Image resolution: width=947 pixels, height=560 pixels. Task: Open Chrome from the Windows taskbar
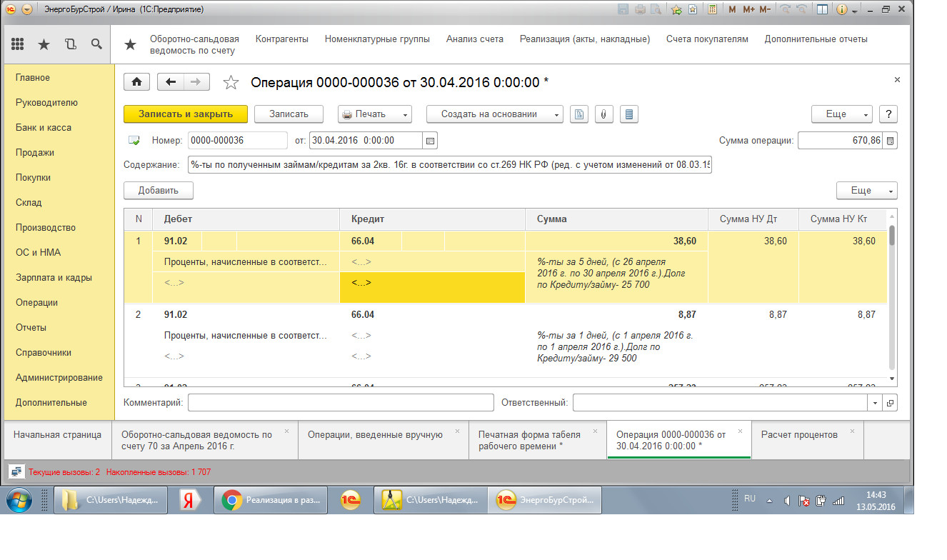271,501
